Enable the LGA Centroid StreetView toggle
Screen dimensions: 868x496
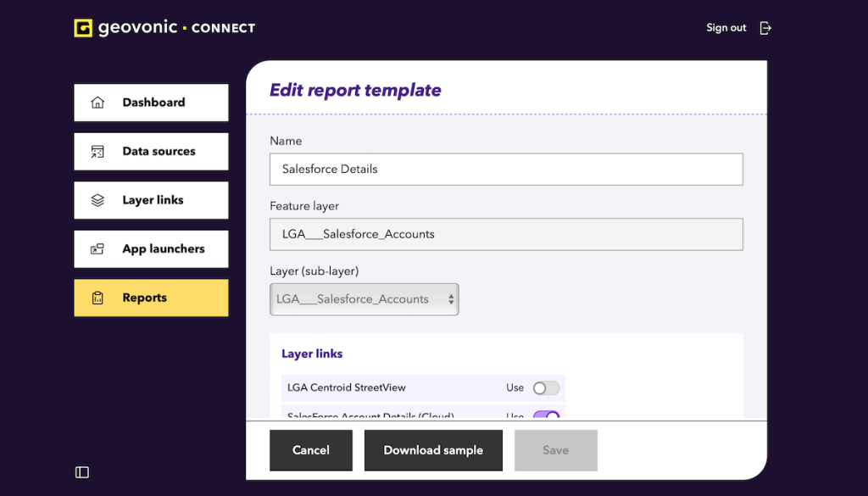click(546, 388)
